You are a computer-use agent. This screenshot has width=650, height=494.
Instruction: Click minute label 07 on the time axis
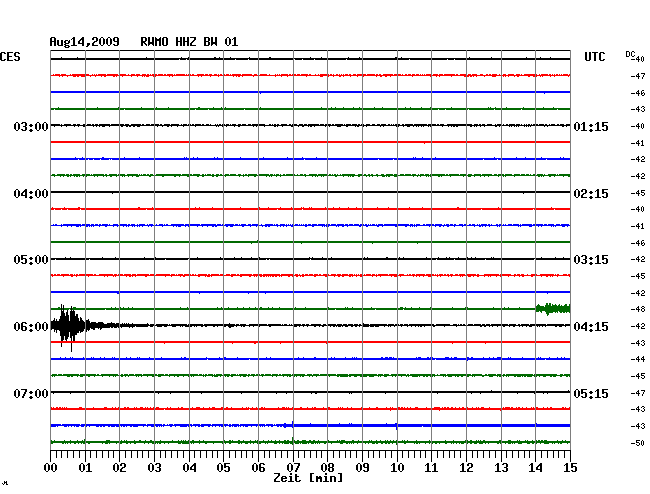pyautogui.click(x=293, y=468)
